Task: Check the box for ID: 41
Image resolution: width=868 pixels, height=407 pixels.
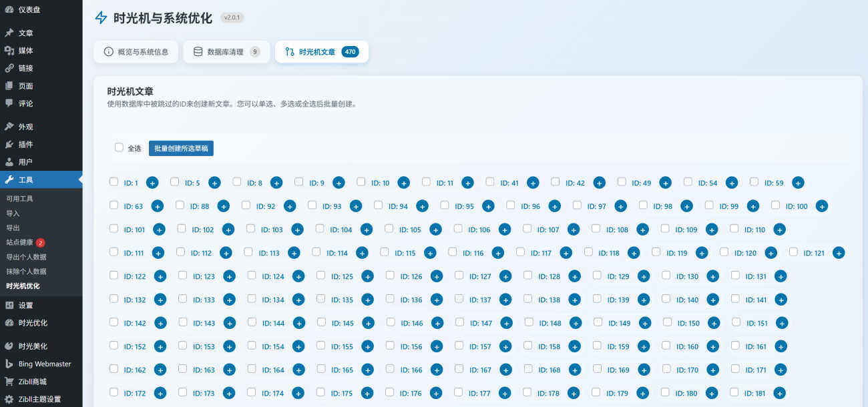Action: coord(490,181)
